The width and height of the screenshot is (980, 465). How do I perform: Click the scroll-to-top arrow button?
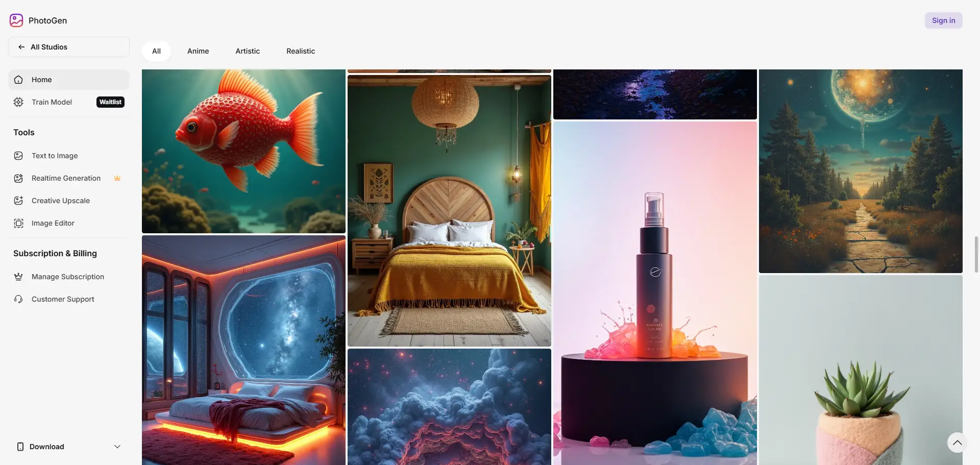[x=957, y=443]
